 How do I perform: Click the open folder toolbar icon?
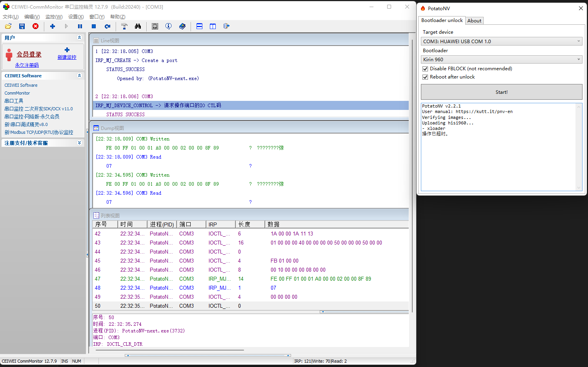pyautogui.click(x=8, y=26)
